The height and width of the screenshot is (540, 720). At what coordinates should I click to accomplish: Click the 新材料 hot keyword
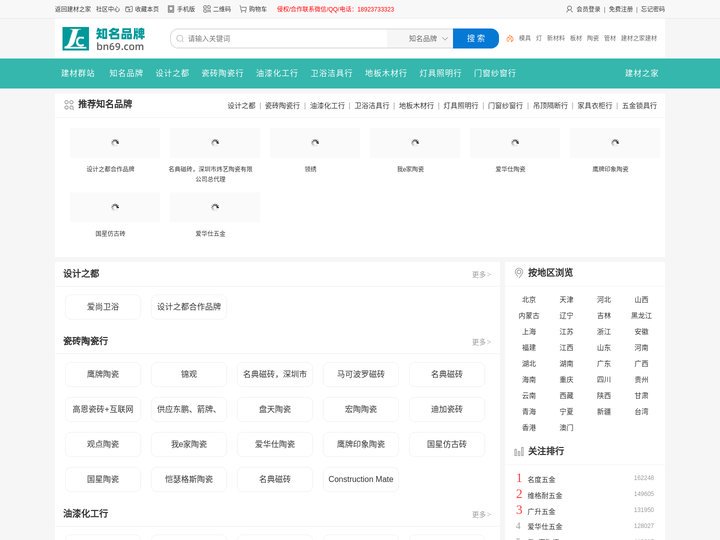(x=556, y=39)
